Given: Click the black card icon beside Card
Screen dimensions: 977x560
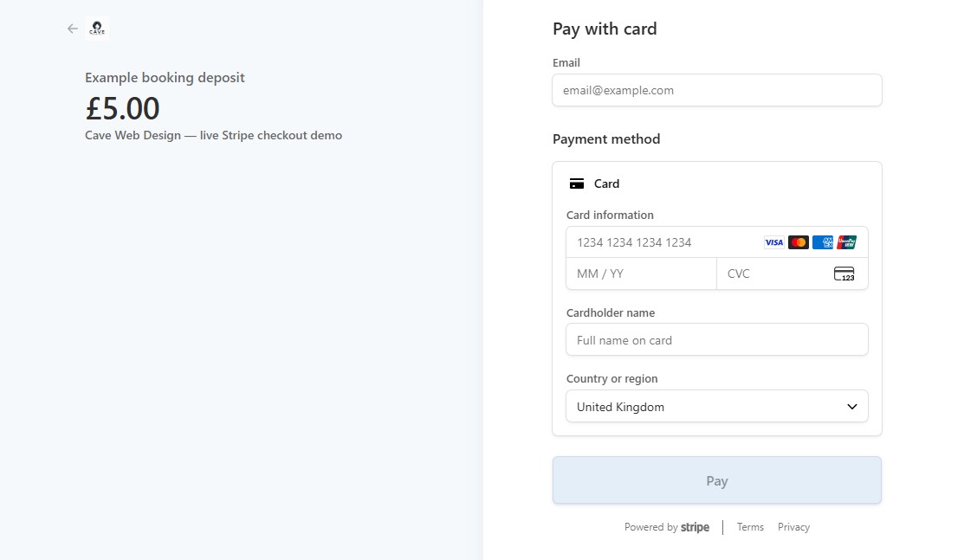Looking at the screenshot, I should point(577,183).
